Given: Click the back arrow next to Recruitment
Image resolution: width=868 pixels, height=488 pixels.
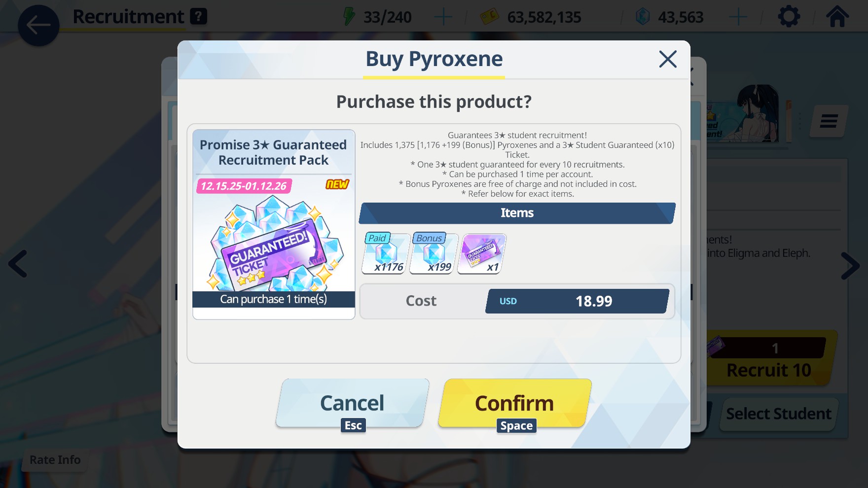Looking at the screenshot, I should point(38,26).
